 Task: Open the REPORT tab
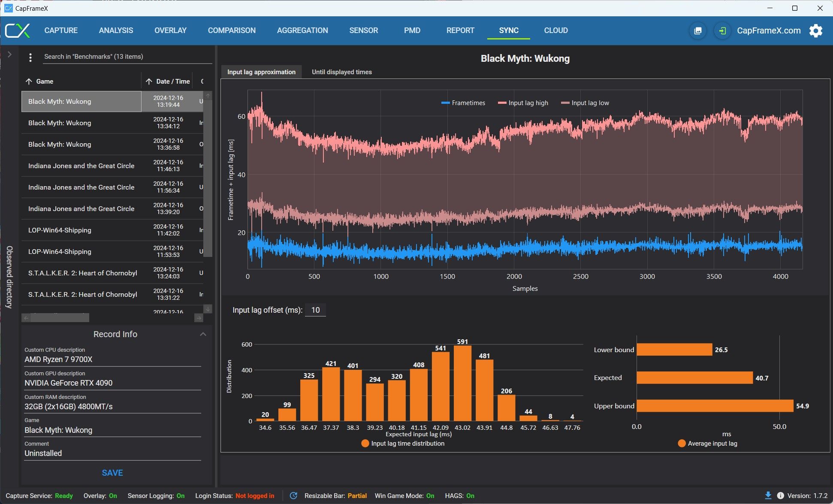pos(460,30)
